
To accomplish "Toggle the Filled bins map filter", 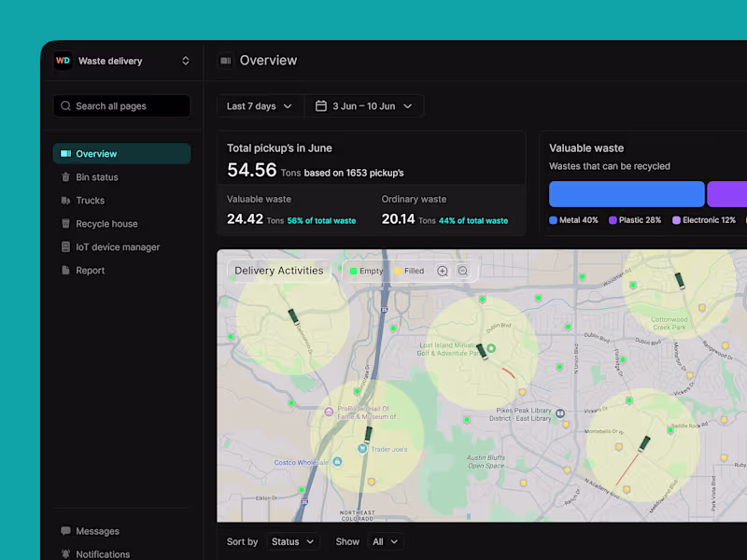I will coord(409,271).
